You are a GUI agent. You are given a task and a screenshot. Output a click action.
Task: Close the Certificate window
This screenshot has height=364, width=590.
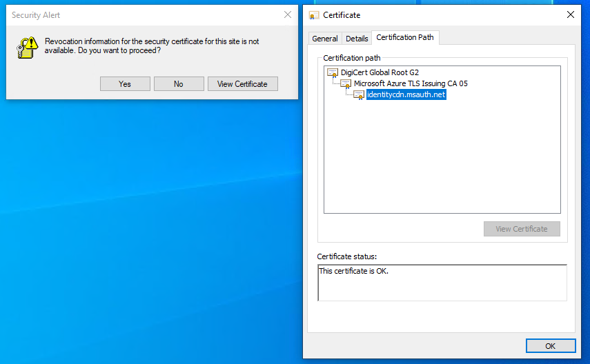click(x=571, y=14)
